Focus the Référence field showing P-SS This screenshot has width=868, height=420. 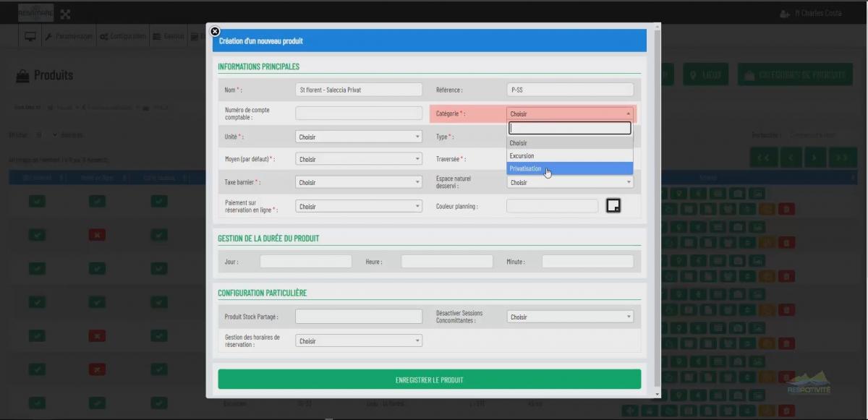[x=570, y=90]
